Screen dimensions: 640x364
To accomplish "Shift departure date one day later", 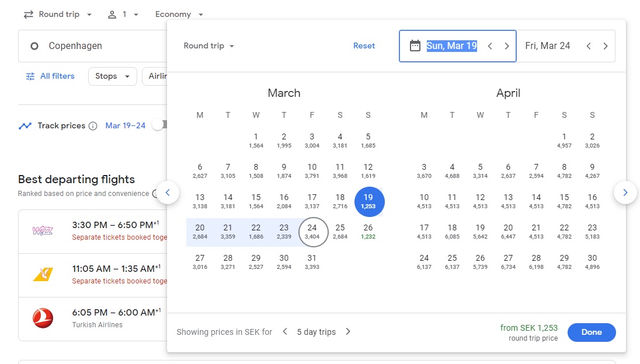I will pyautogui.click(x=507, y=46).
